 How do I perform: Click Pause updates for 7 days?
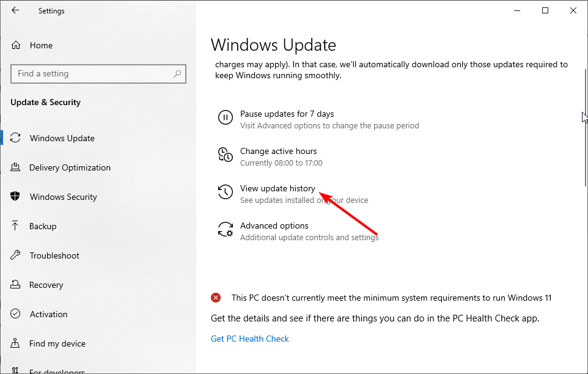(287, 114)
